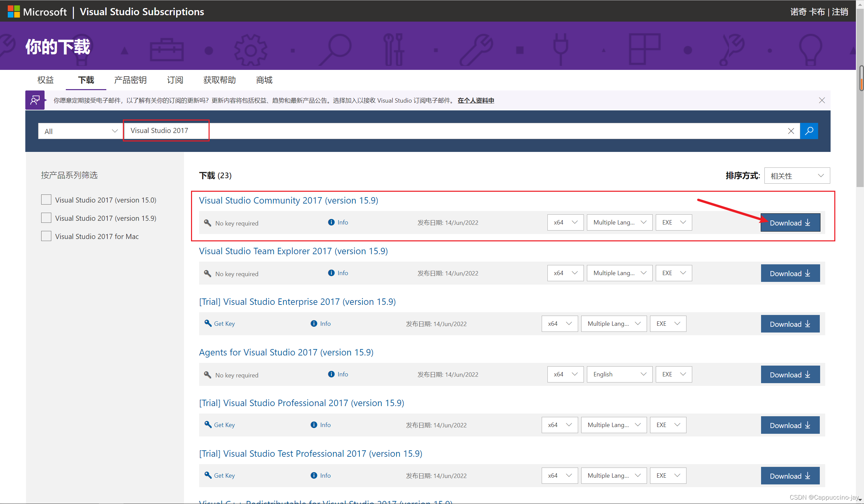This screenshot has width=864, height=504.
Task: Check Visual Studio 2017 version 15.0 filter
Action: pyautogui.click(x=47, y=198)
